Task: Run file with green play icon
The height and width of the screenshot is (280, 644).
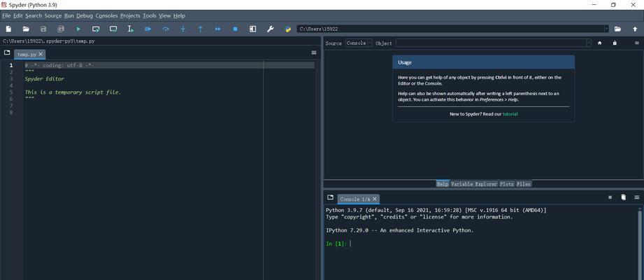Action: (78, 29)
